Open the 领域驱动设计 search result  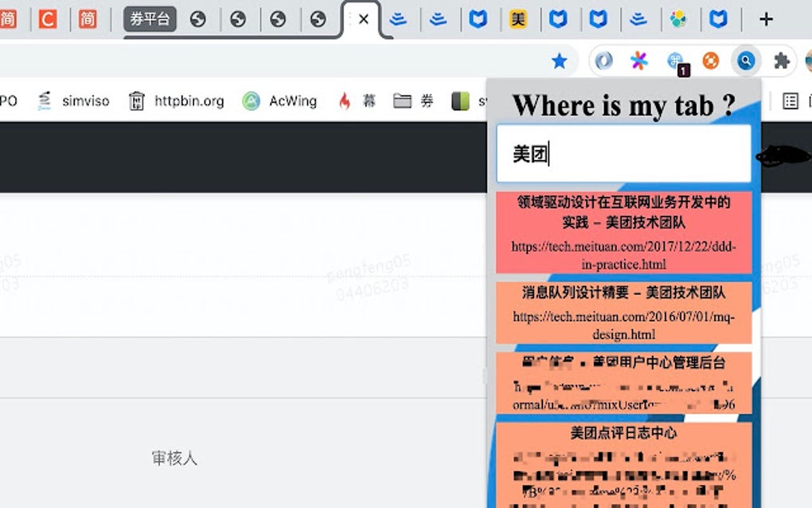click(623, 233)
